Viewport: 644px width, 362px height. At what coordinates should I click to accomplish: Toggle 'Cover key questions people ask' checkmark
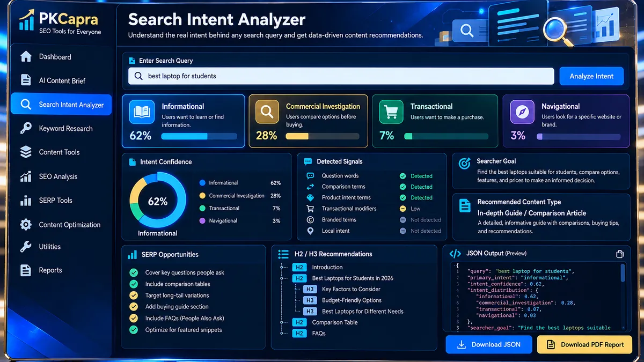point(134,272)
